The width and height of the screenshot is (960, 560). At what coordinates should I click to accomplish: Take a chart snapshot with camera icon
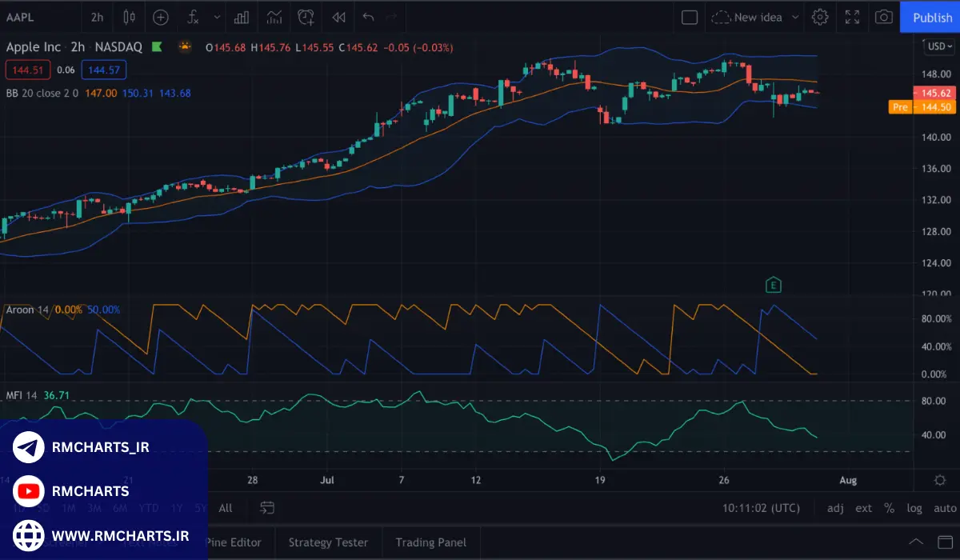coord(883,17)
